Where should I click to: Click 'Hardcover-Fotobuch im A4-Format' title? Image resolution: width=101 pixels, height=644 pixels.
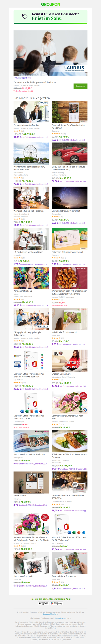click(30, 454)
